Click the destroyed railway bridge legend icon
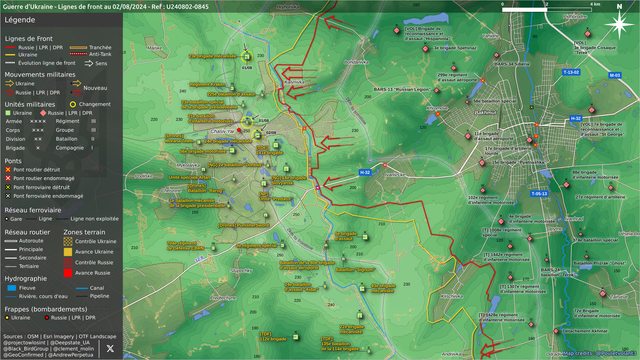 (x=8, y=187)
